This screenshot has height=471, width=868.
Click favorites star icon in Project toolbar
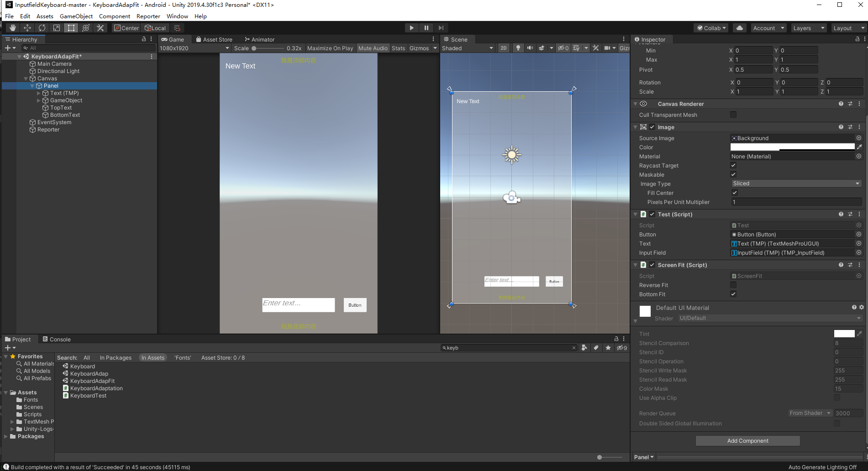coord(608,348)
